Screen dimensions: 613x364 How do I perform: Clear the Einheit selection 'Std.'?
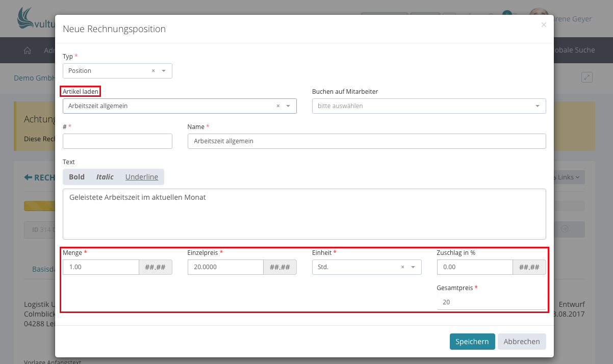point(402,267)
